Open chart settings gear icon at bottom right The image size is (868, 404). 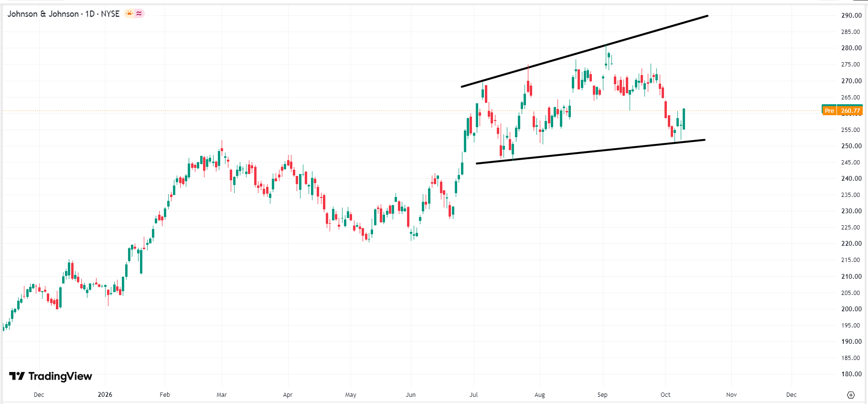(851, 395)
